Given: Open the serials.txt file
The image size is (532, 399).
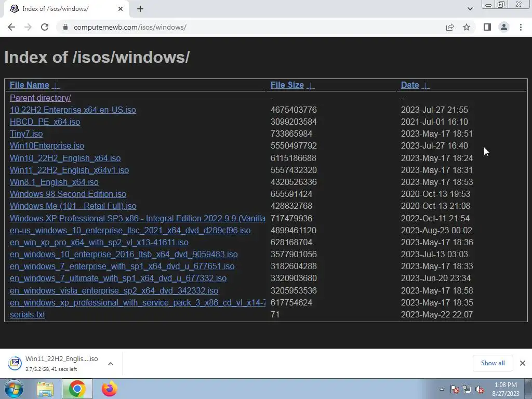Looking at the screenshot, I should tap(28, 314).
